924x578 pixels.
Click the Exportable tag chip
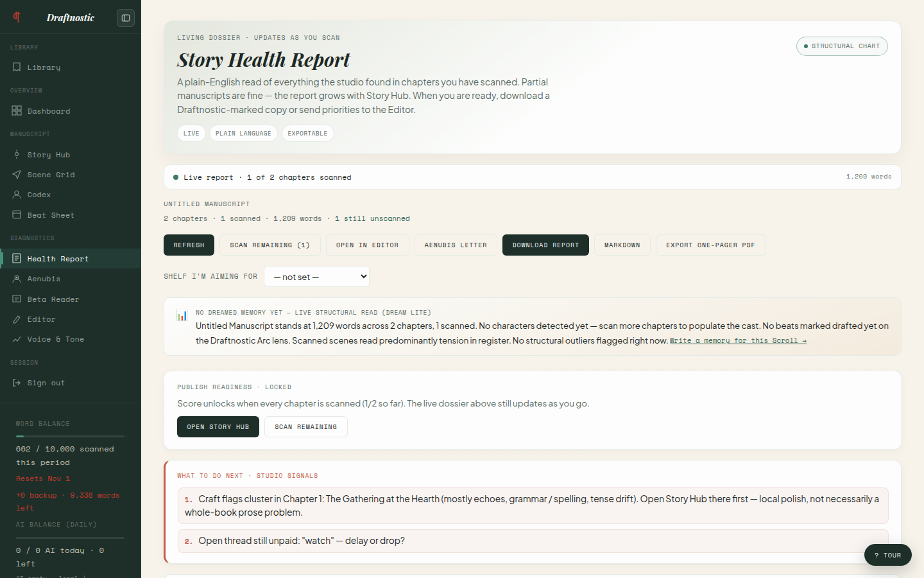[x=307, y=133]
